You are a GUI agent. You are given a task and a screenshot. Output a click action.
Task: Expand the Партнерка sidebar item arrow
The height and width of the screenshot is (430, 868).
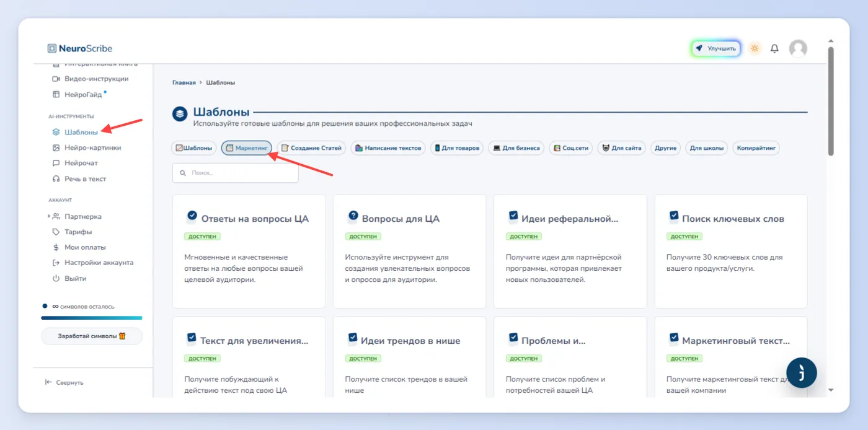tap(49, 216)
